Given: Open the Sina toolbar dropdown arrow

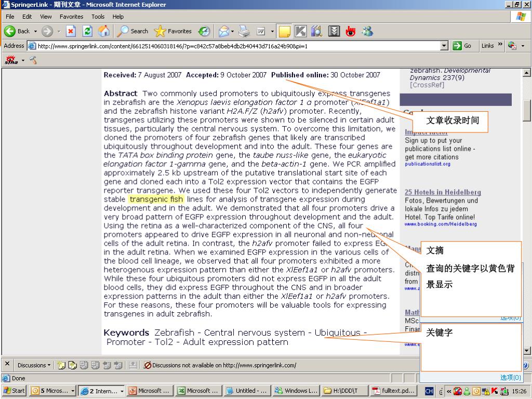Looking at the screenshot, I should (23, 60).
